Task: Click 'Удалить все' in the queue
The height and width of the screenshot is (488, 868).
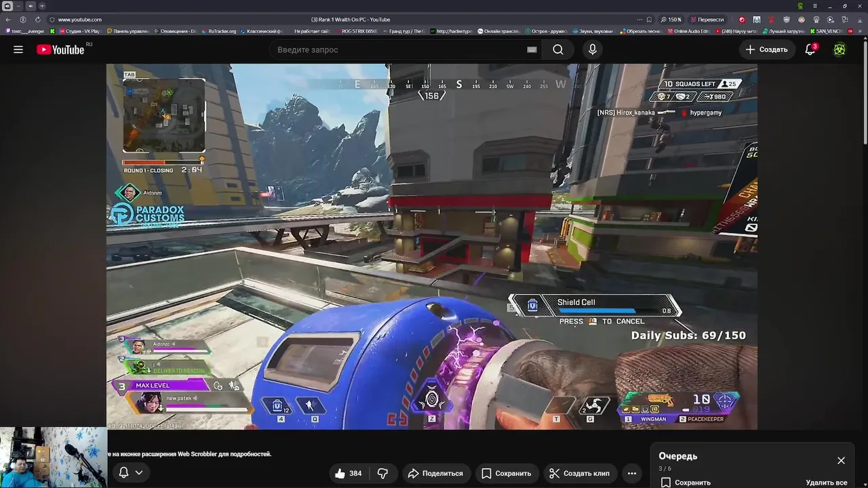Action: [x=827, y=483]
